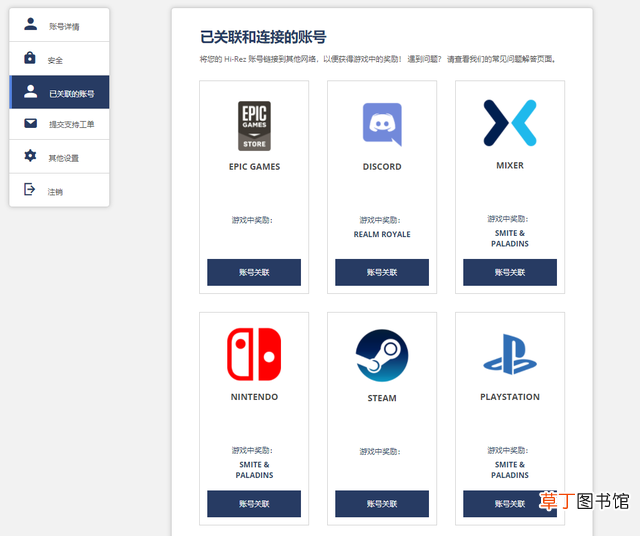Click the Discord logo

(x=382, y=125)
